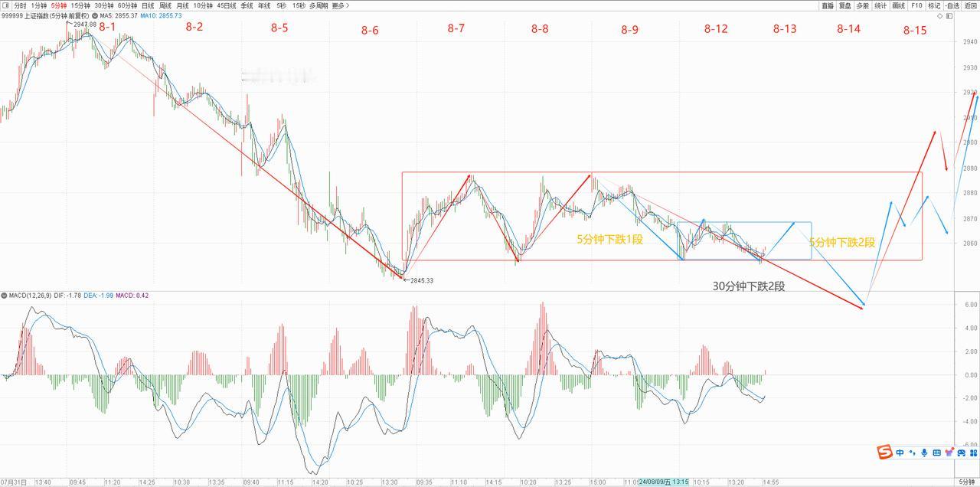Select the 45日线 period tab
The width and height of the screenshot is (980, 487).
(x=226, y=5)
